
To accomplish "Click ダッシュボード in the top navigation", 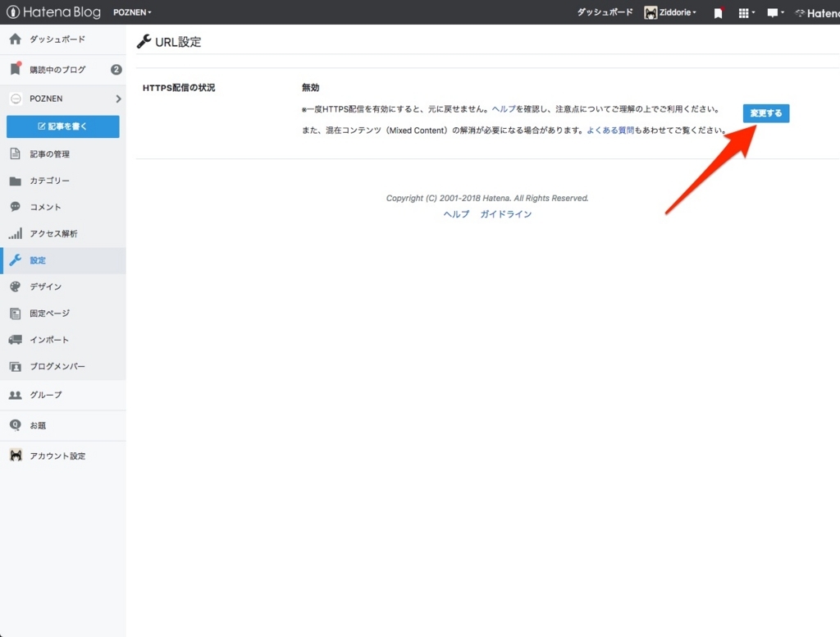I will [605, 12].
